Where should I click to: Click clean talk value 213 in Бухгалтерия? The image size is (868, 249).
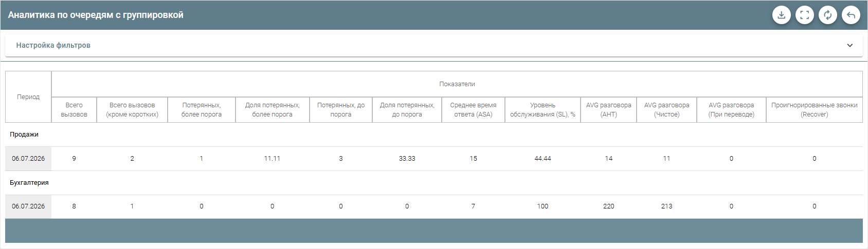coord(666,206)
